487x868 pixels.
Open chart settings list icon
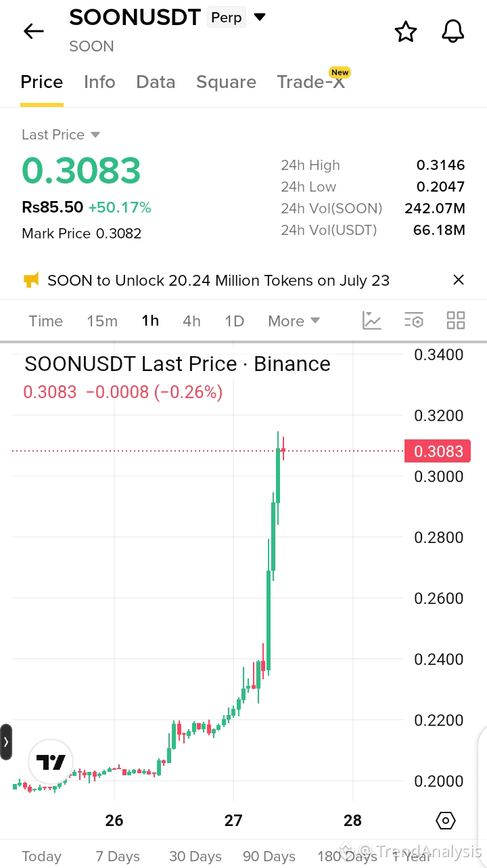coord(414,320)
